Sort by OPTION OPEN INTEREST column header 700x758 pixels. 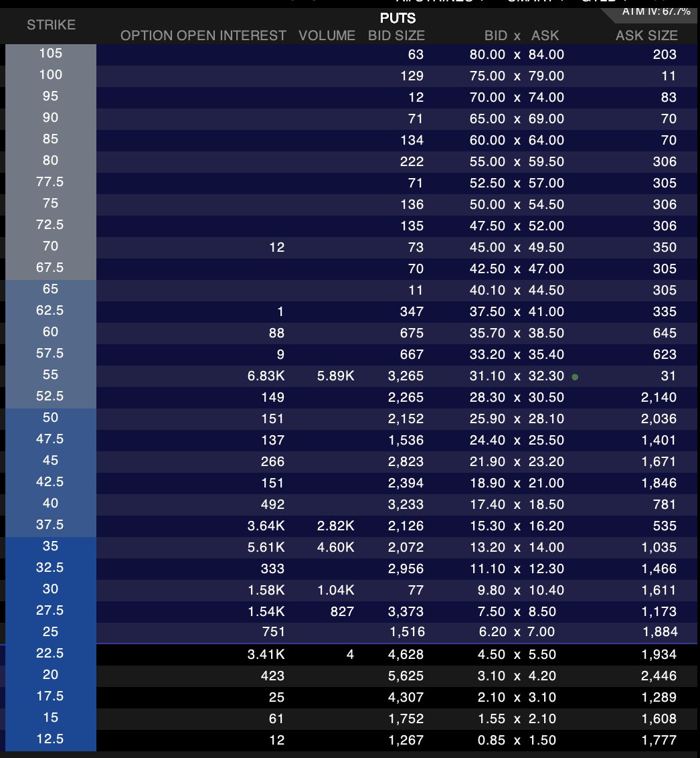[203, 35]
